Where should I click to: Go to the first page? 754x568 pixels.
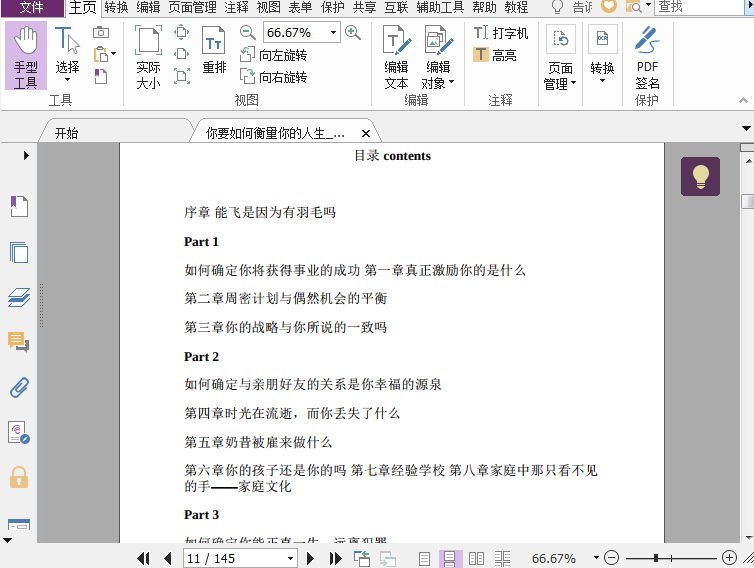coord(143,558)
